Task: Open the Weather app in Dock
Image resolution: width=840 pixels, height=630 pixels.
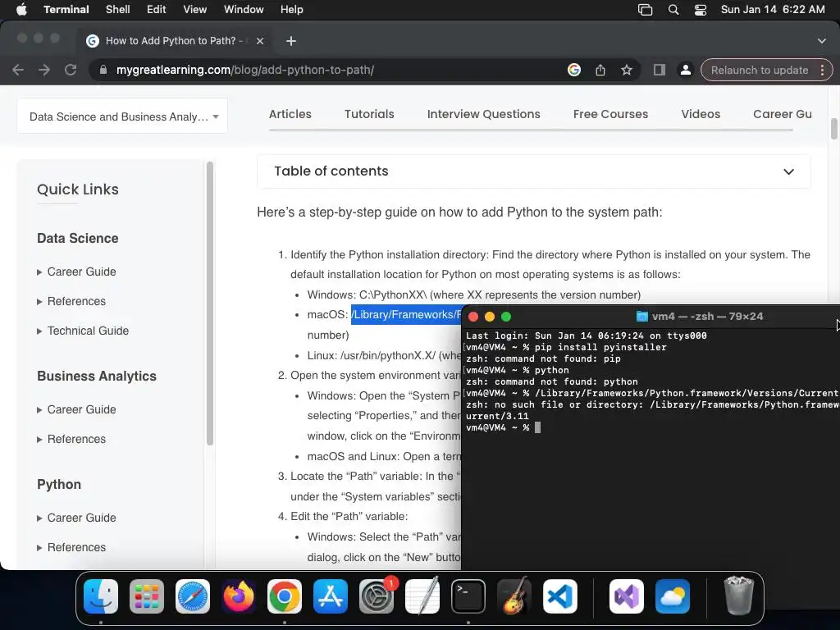Action: point(673,596)
